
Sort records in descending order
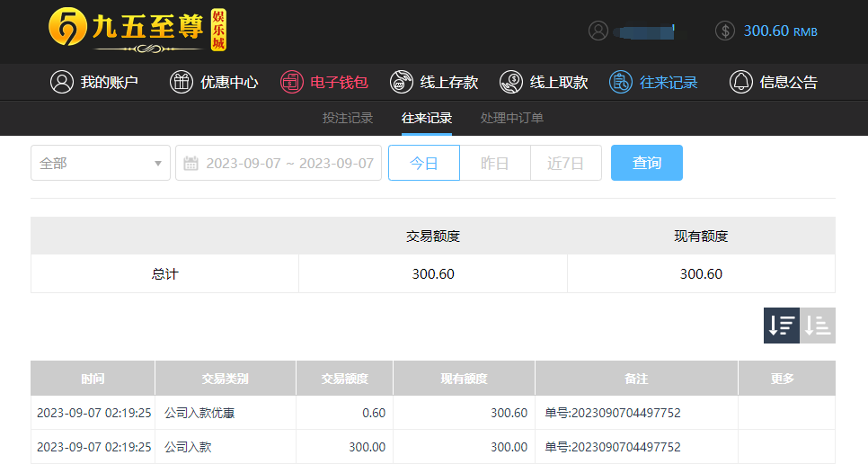(782, 326)
